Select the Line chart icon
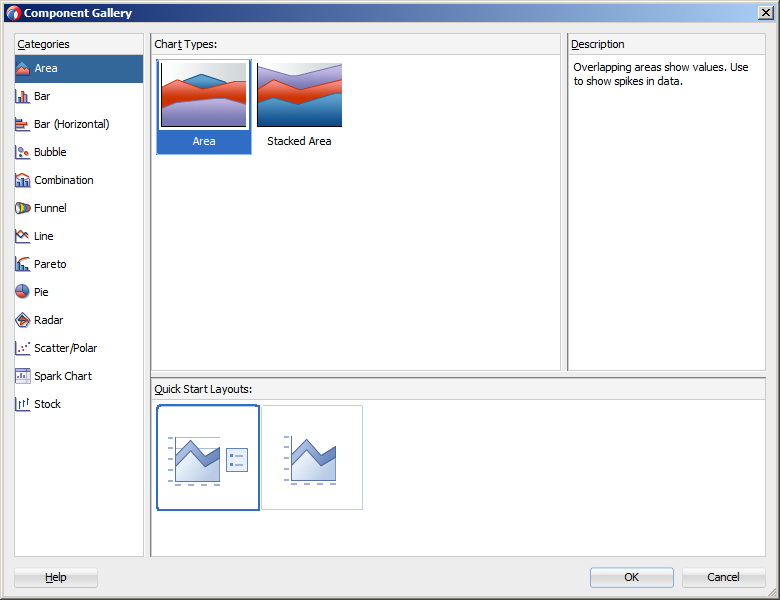The image size is (780, 600). tap(23, 236)
